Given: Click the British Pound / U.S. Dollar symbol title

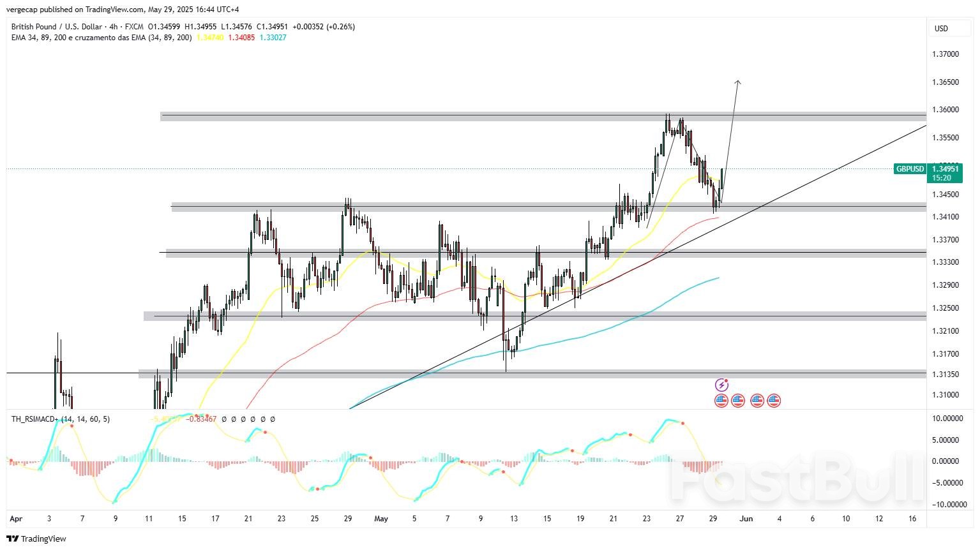Looking at the screenshot, I should [57, 27].
